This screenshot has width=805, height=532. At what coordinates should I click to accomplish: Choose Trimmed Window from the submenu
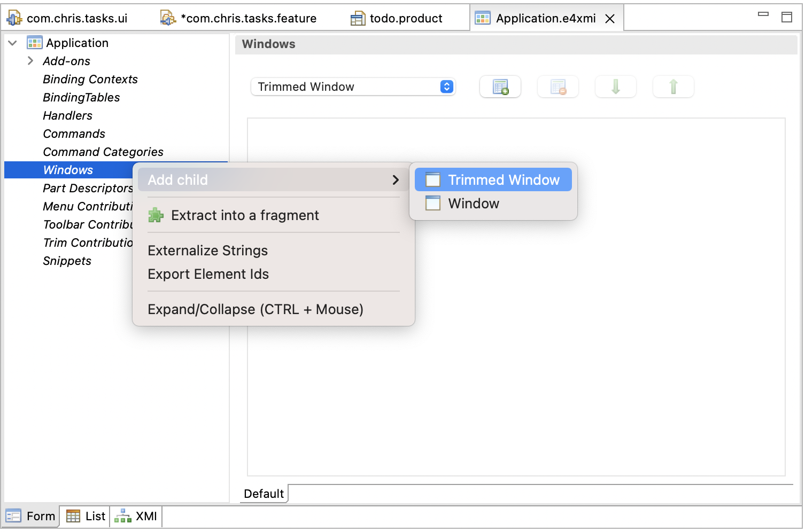493,180
